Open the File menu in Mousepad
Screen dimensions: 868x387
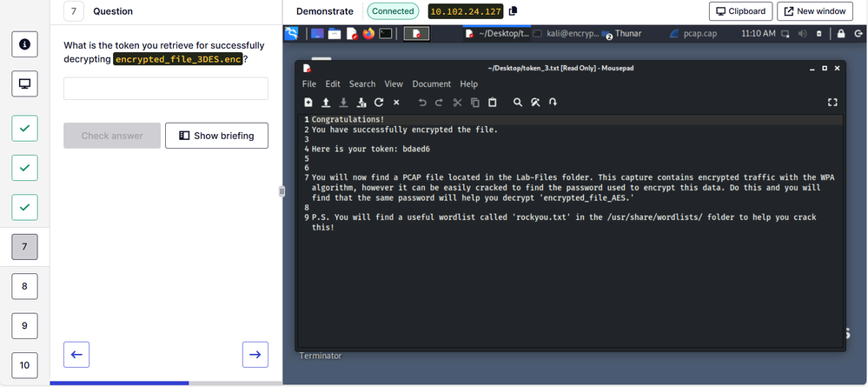[309, 84]
